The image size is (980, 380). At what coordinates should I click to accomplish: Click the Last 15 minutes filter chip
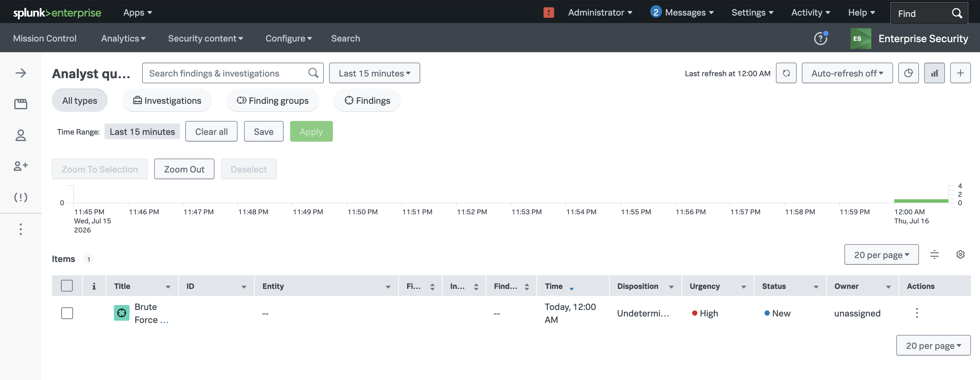coord(142,132)
